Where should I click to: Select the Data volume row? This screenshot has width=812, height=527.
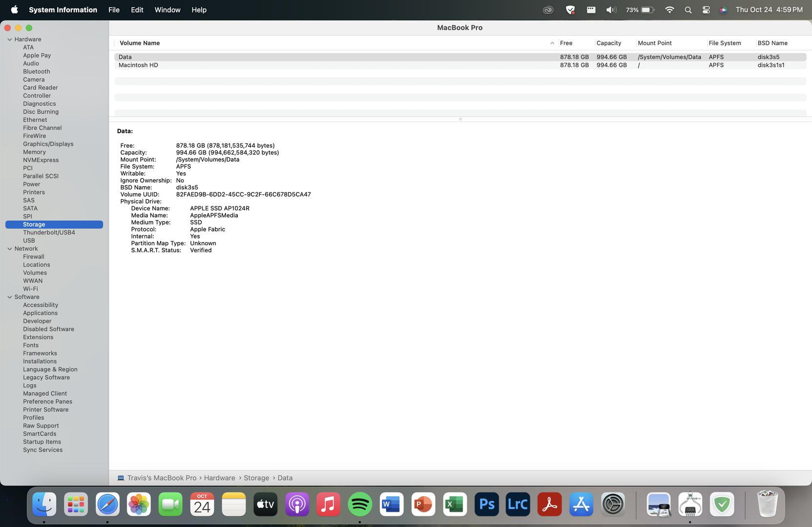pyautogui.click(x=460, y=57)
